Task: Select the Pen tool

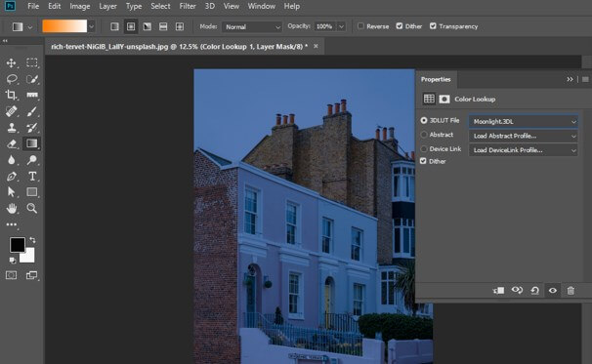Action: click(x=12, y=177)
